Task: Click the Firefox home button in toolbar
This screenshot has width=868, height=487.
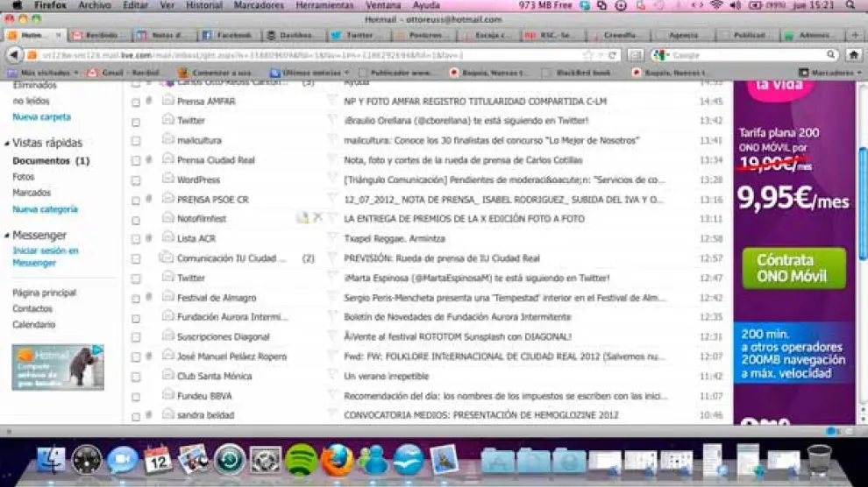Action: (x=853, y=54)
